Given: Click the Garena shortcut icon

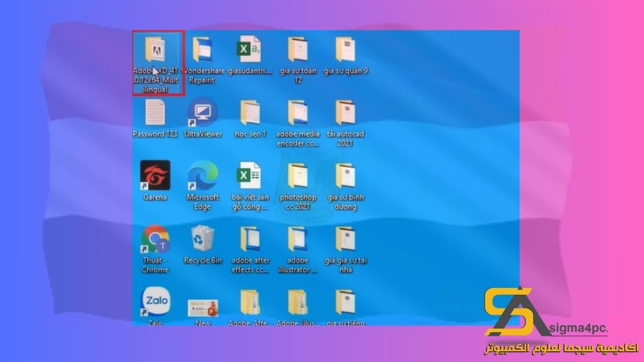Looking at the screenshot, I should tap(155, 175).
